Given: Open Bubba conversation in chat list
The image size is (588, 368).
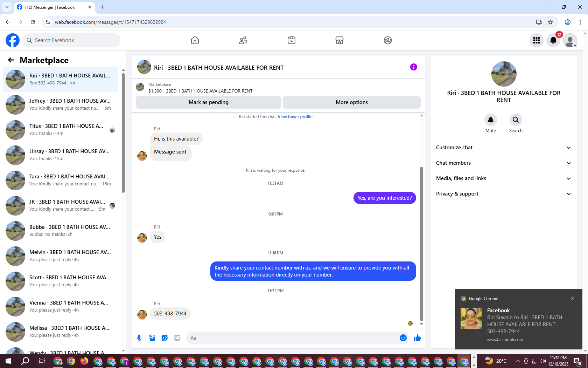Looking at the screenshot, I should click(x=60, y=231).
